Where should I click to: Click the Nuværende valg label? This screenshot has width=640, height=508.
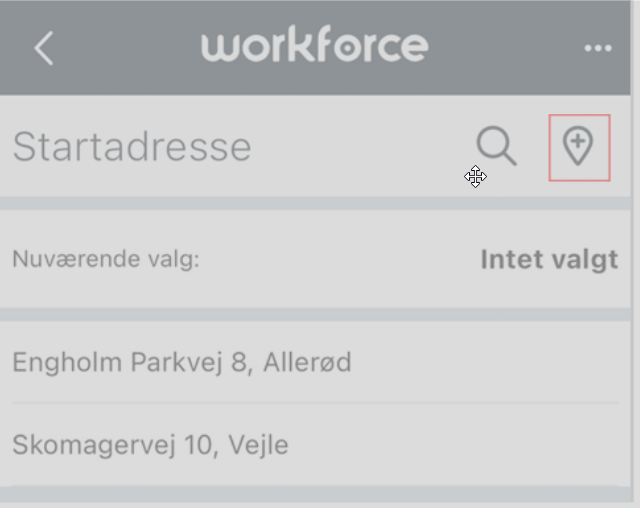click(x=106, y=260)
